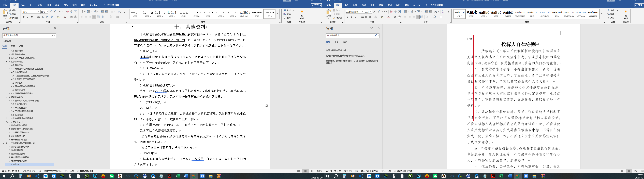Open the comment marker in the document margin
This screenshot has width=644, height=179.
[266, 106]
